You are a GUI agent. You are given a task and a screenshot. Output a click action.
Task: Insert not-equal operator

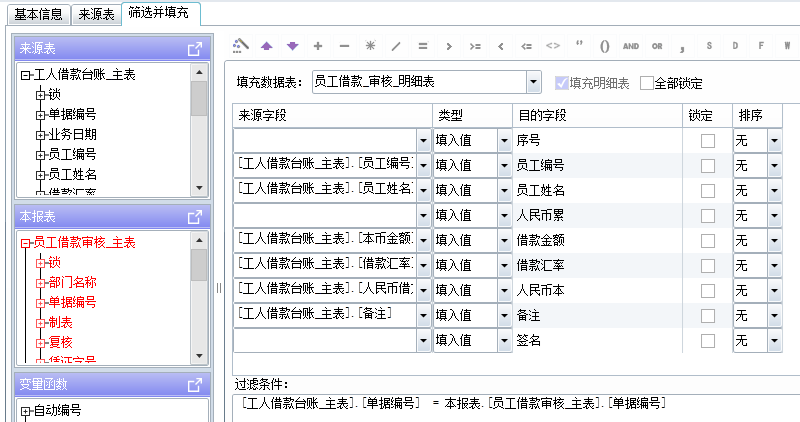coord(553,46)
